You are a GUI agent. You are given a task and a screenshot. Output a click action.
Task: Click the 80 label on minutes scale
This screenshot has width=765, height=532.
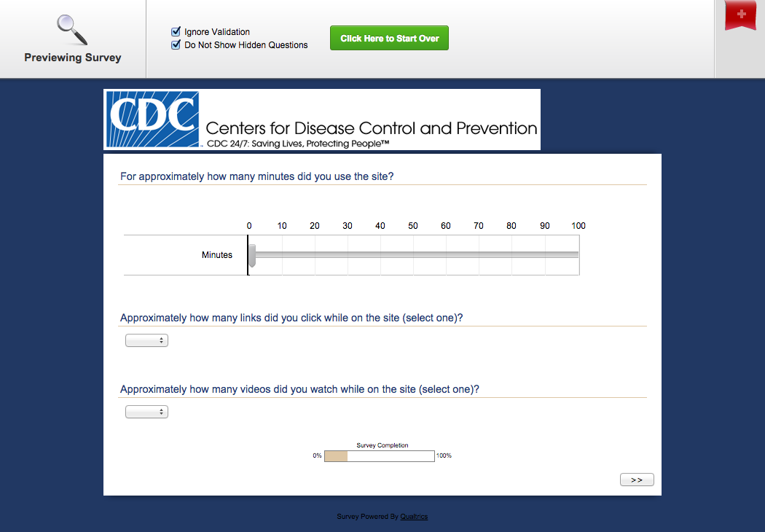(511, 226)
